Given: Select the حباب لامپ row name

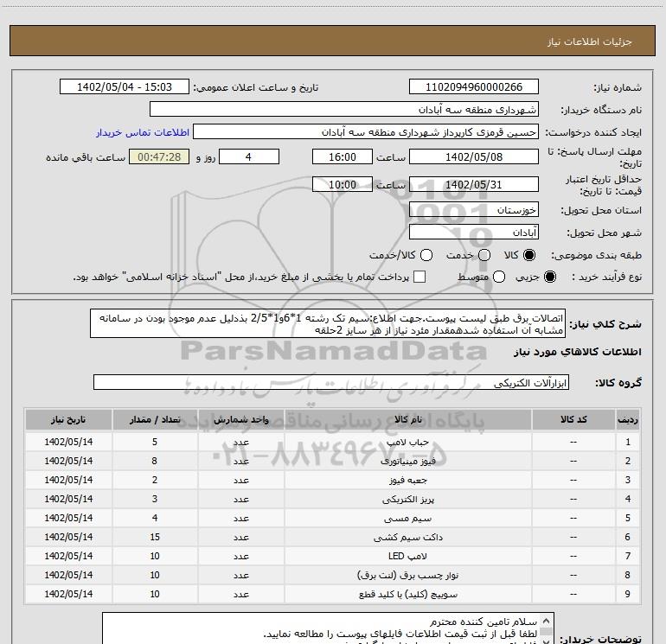Looking at the screenshot, I should coord(407,442).
